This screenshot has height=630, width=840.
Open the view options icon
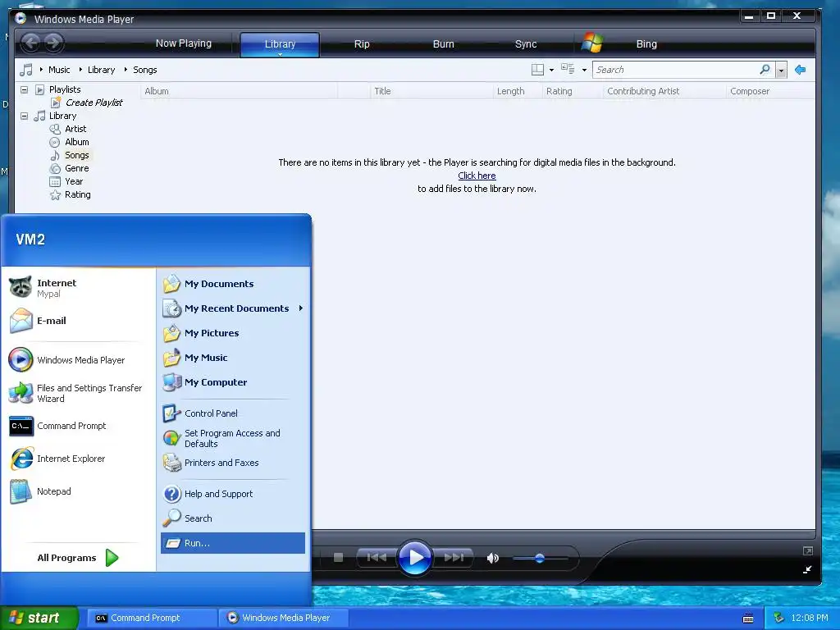point(568,69)
